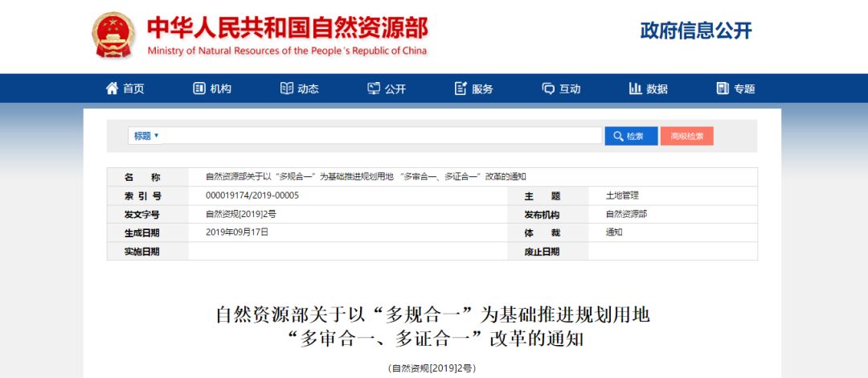This screenshot has height=378, width=868.
Task: Click the 实施日期 label cell
Action: point(148,251)
